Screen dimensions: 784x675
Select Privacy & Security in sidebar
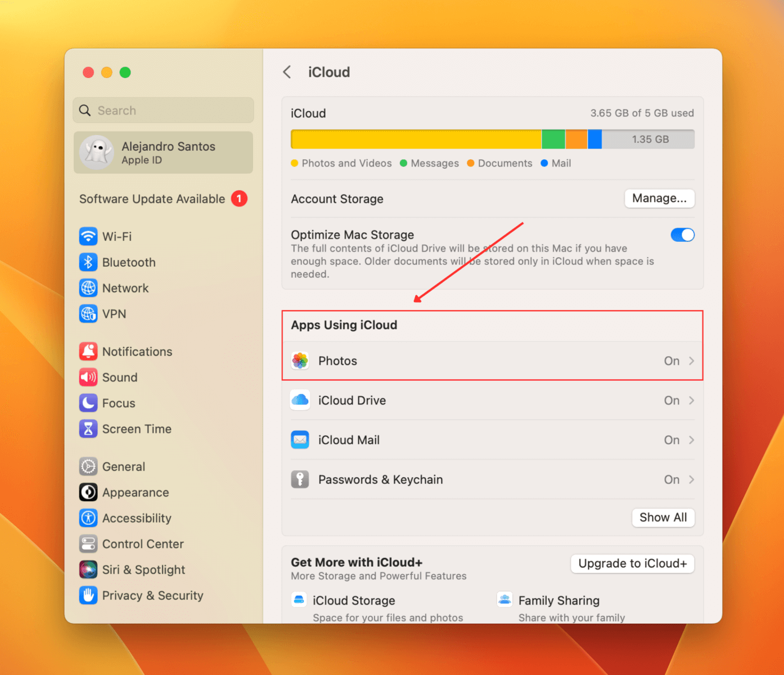163,595
